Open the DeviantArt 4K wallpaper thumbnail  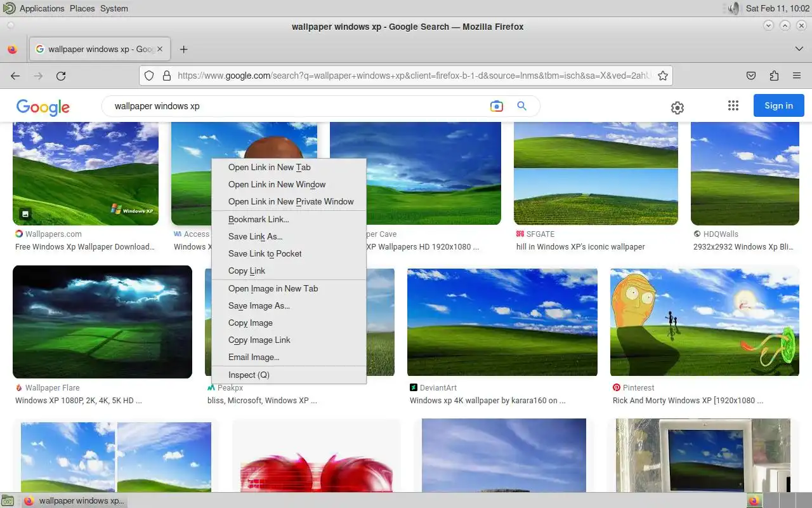pos(502,322)
